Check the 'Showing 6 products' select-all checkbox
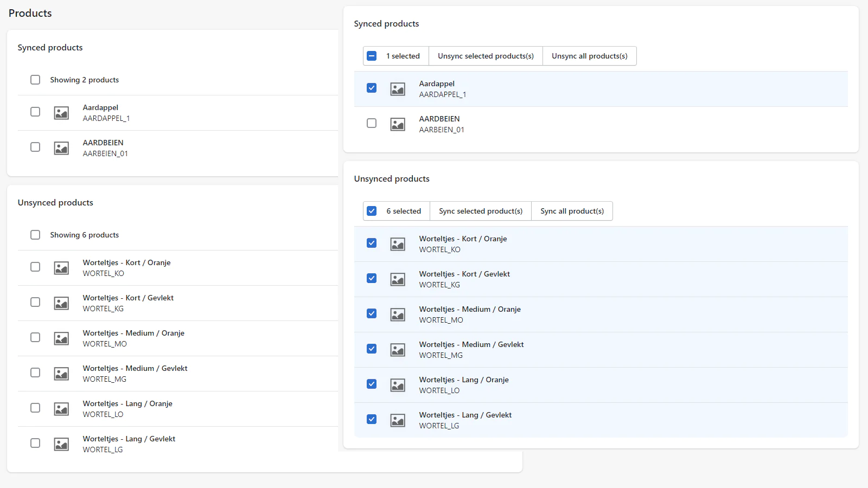Image resolution: width=868 pixels, height=488 pixels. click(35, 235)
